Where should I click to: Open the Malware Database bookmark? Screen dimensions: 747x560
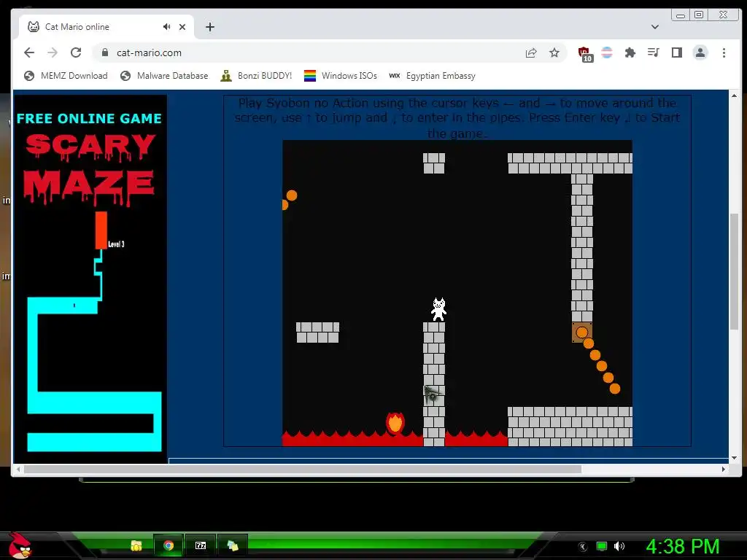(164, 76)
